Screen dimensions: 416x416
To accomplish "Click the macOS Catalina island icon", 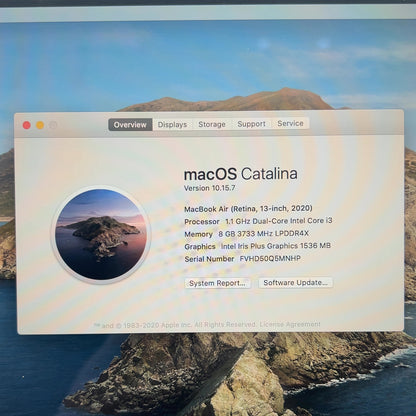I will 101,234.
